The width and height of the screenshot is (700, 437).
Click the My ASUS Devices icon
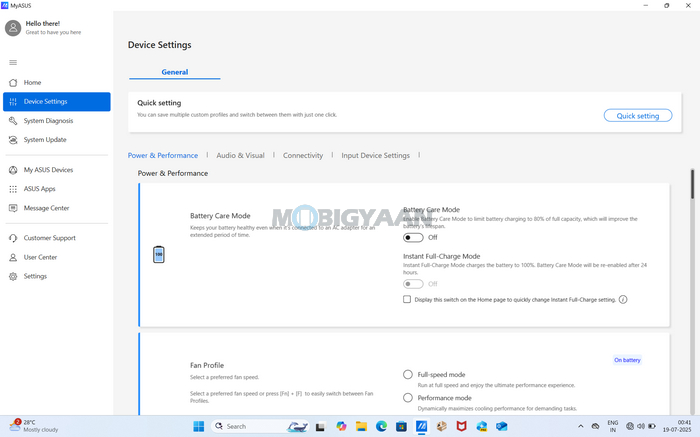pyautogui.click(x=13, y=170)
